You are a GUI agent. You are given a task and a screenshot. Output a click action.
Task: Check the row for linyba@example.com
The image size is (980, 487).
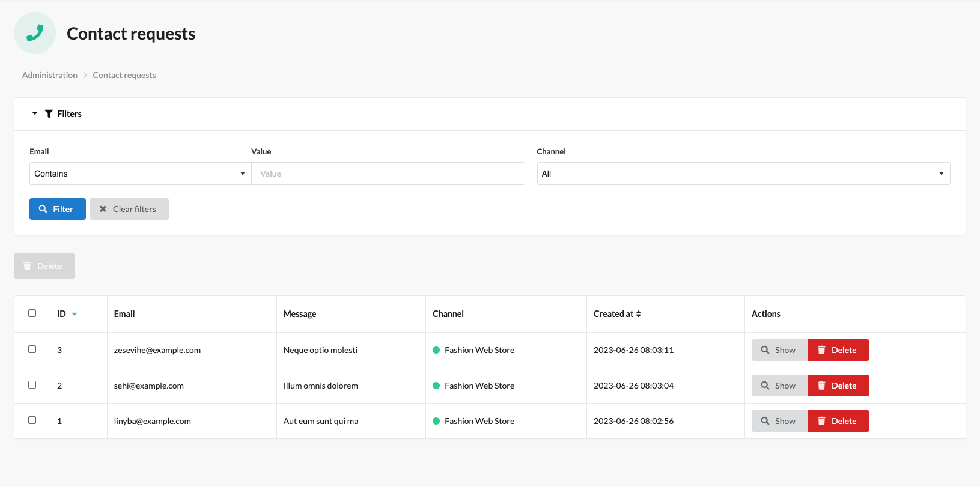click(x=32, y=420)
